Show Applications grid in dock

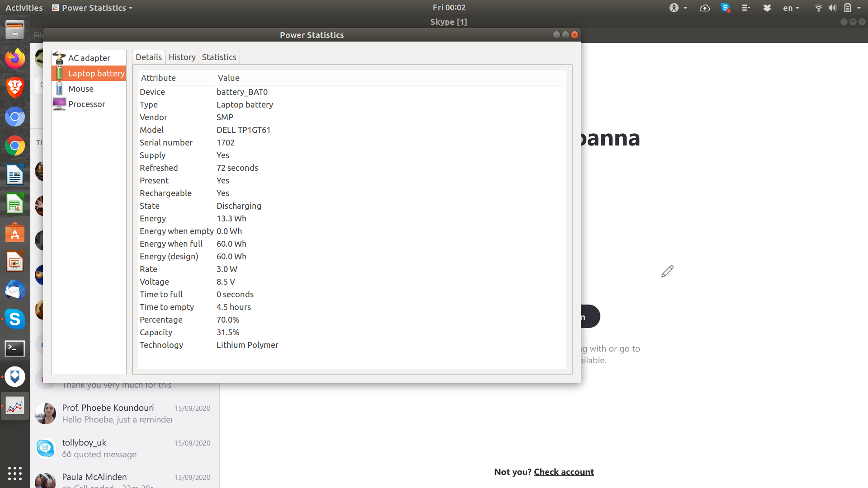click(15, 473)
